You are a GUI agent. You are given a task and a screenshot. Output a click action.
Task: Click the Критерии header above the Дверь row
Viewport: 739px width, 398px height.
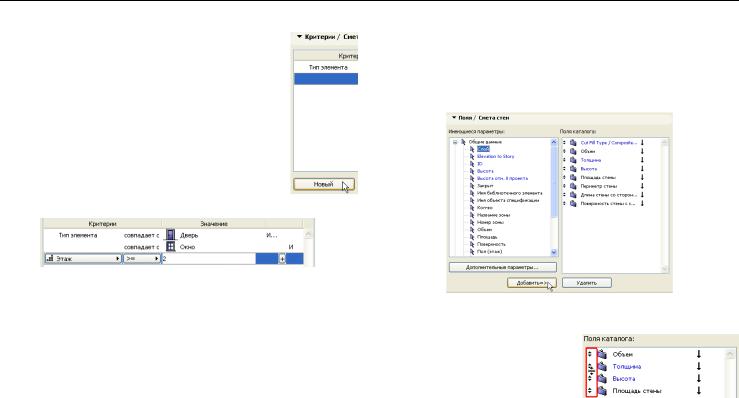[x=102, y=224]
